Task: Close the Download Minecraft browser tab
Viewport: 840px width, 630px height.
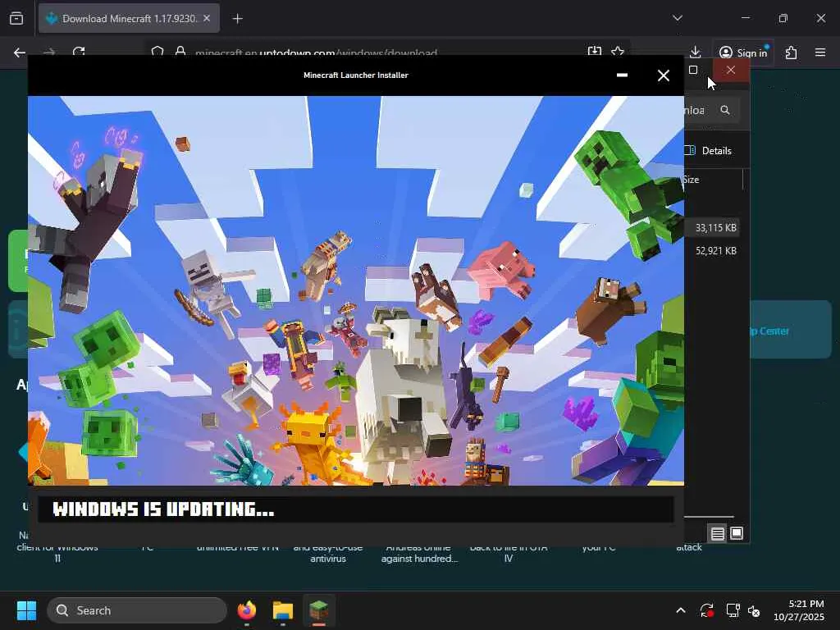Action: [x=207, y=18]
